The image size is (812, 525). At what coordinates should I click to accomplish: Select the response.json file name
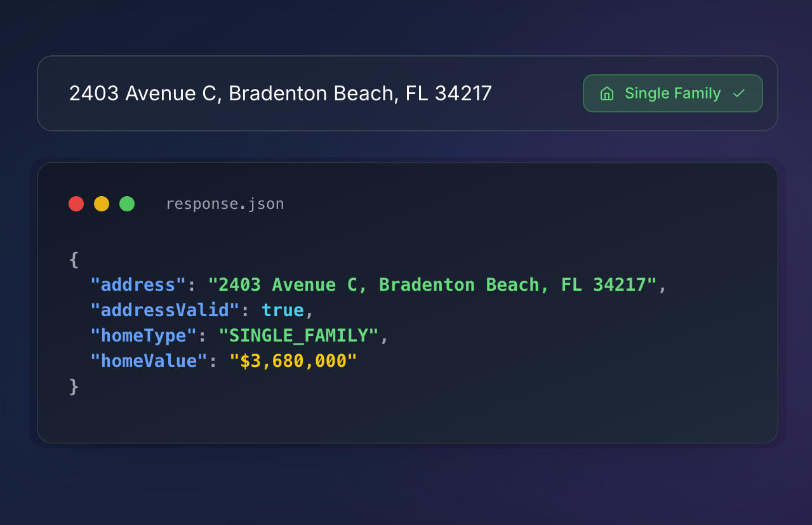click(225, 204)
